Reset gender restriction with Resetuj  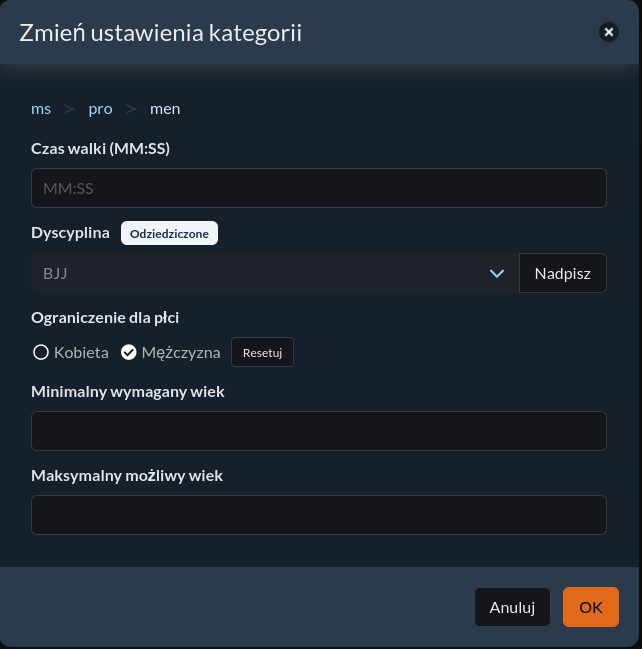click(262, 352)
